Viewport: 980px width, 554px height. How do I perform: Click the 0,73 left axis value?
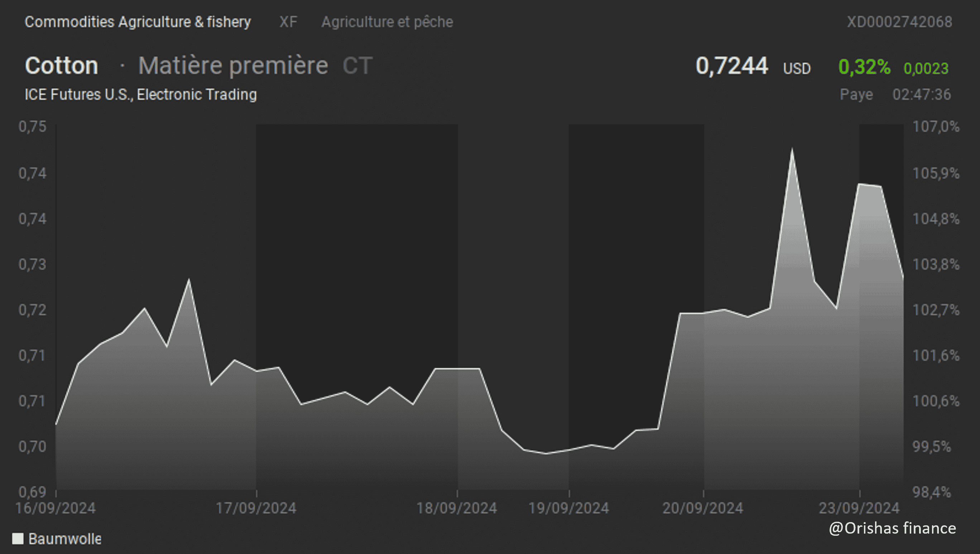click(32, 264)
